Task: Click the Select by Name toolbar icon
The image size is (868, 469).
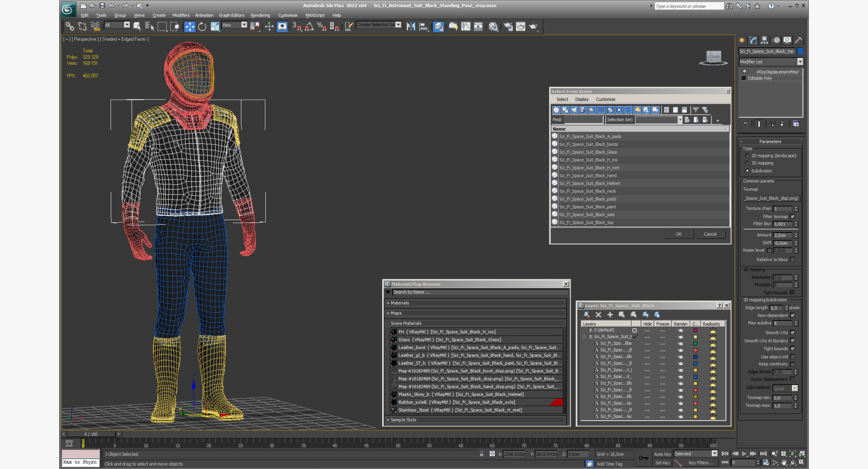Action: tap(150, 26)
